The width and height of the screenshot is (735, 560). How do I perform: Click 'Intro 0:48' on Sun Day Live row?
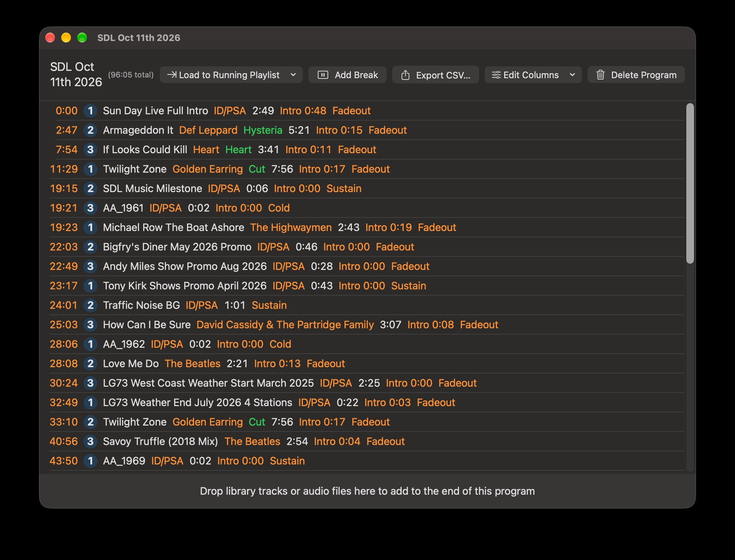click(x=303, y=111)
